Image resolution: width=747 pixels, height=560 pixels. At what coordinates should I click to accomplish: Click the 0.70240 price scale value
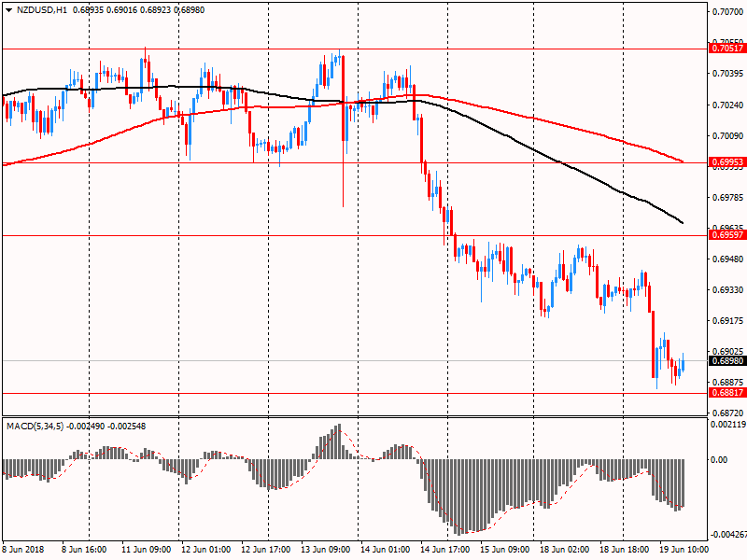coord(728,105)
